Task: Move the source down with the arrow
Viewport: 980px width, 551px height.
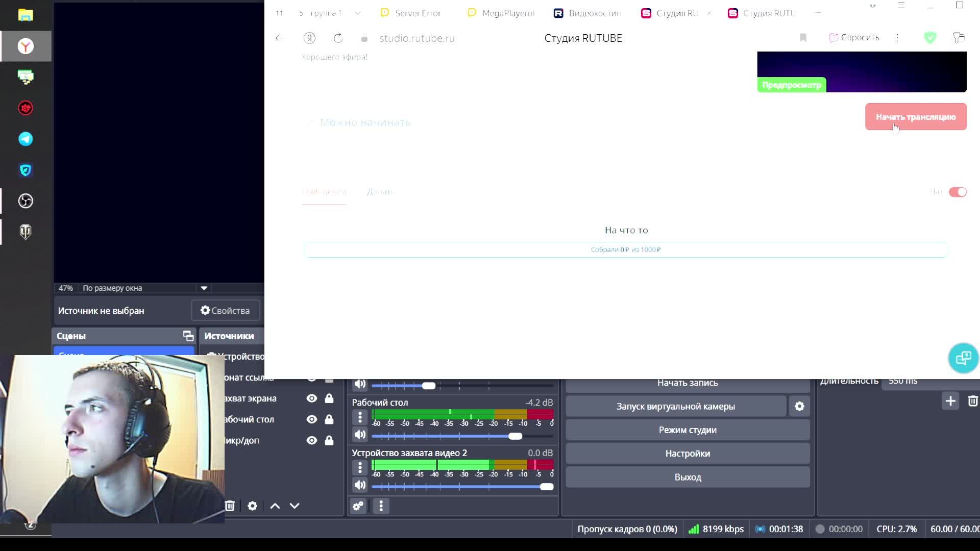Action: [295, 506]
